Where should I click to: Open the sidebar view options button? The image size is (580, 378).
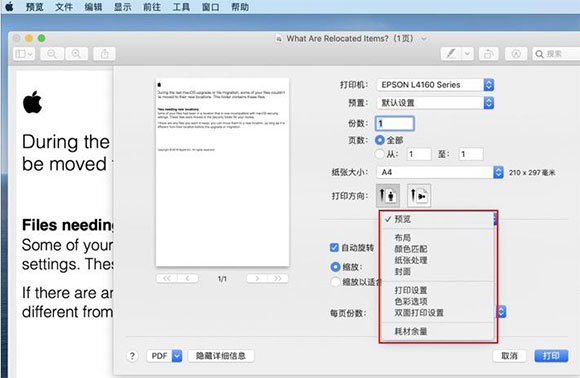pos(24,54)
